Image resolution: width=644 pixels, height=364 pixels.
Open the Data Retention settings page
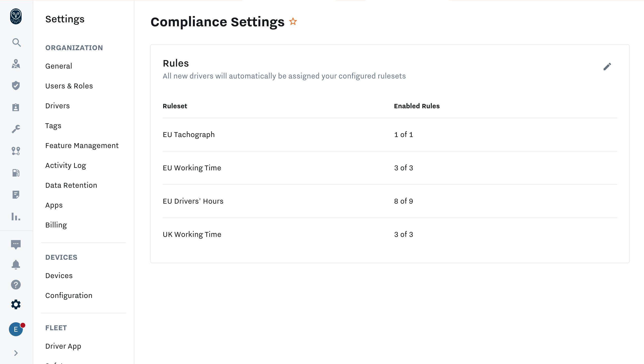(71, 185)
